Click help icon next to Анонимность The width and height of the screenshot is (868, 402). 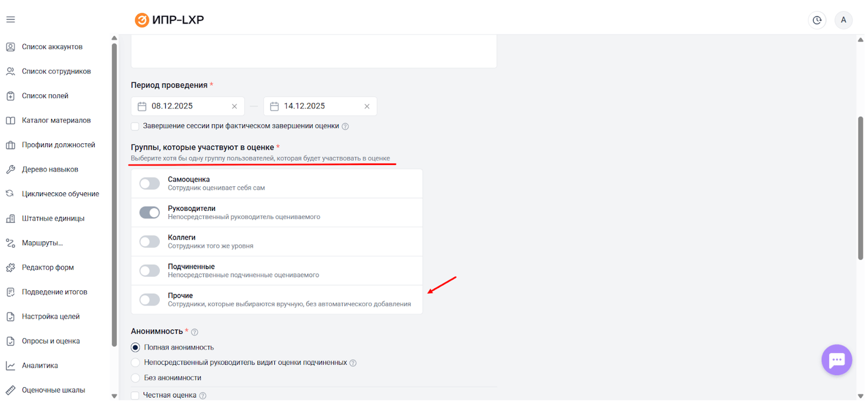click(195, 332)
